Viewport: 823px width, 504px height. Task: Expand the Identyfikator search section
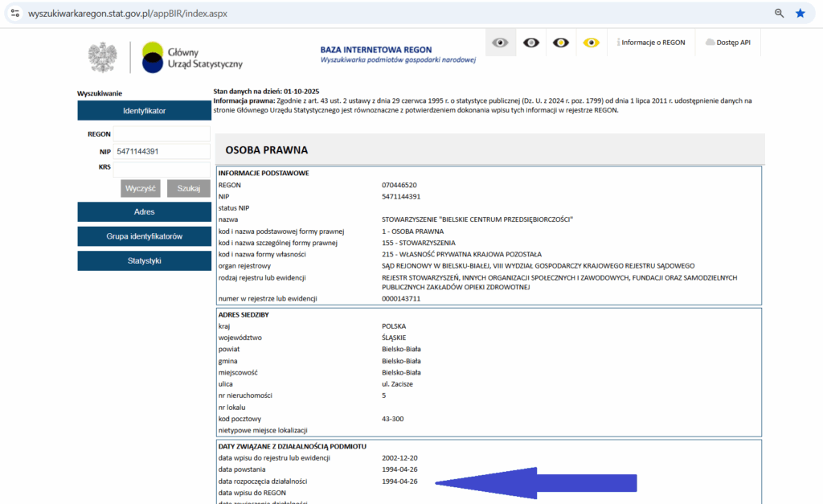tap(144, 111)
